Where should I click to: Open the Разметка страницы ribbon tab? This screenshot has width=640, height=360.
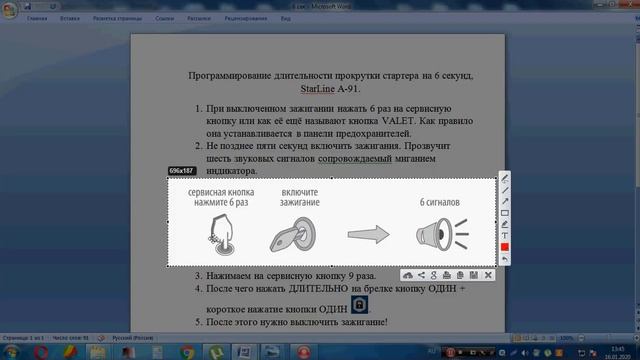(117, 18)
